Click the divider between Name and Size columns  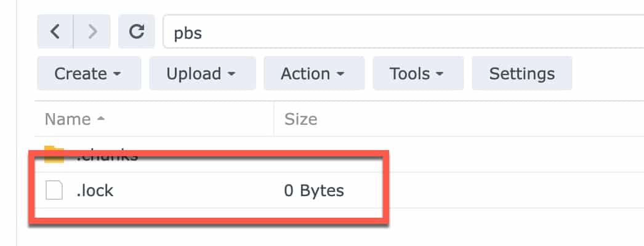coord(274,119)
